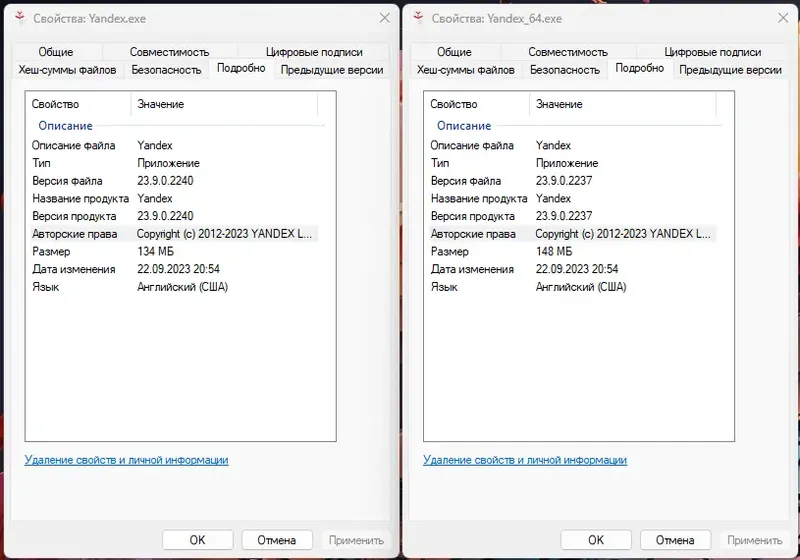
Task: Open Предыдущие версии tab in Yandex.exe window
Action: click(332, 70)
